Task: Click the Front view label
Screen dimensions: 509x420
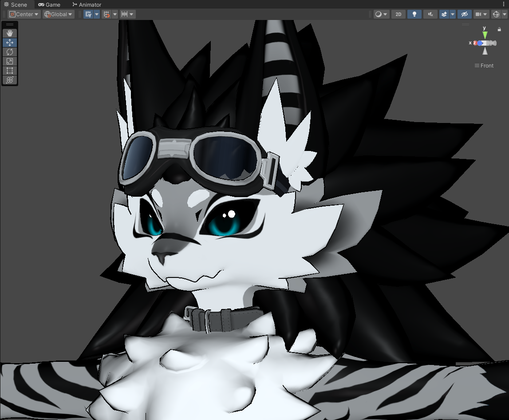Action: point(484,66)
